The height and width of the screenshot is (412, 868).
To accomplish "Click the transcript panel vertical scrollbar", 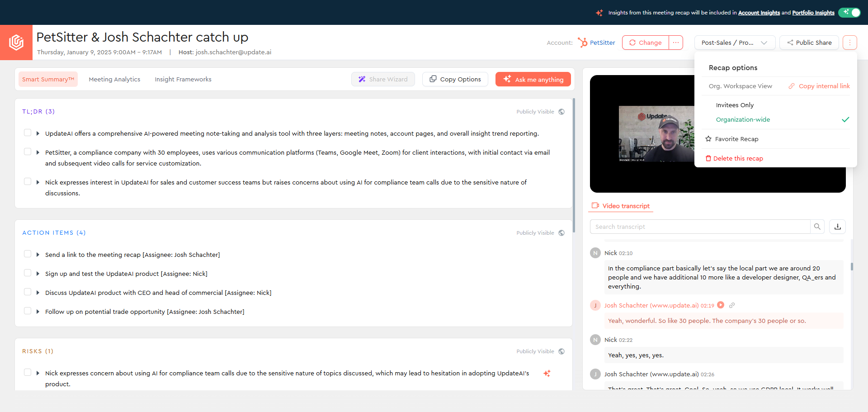I will [x=852, y=267].
